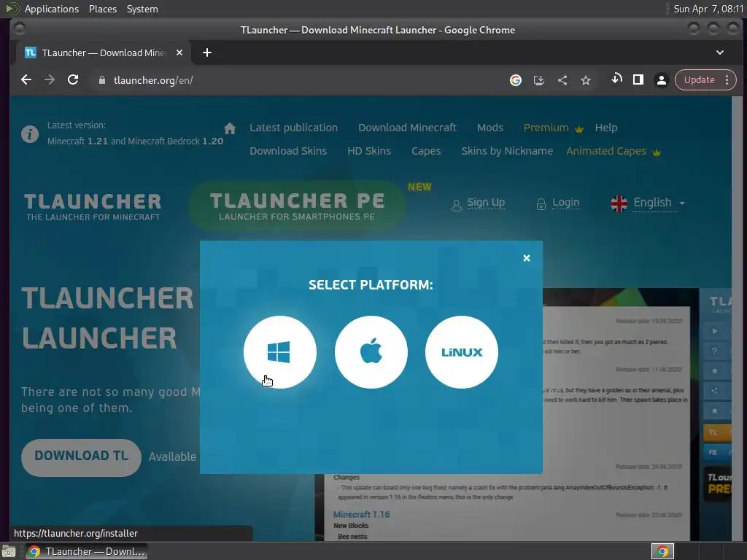Viewport: 747px width, 560px height.
Task: Open Chrome three-dot menu
Action: (727, 80)
